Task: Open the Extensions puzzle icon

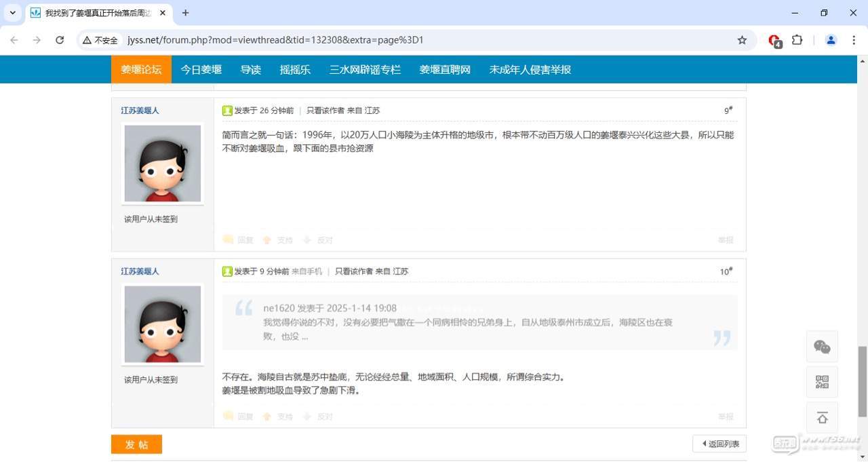Action: pyautogui.click(x=797, y=40)
